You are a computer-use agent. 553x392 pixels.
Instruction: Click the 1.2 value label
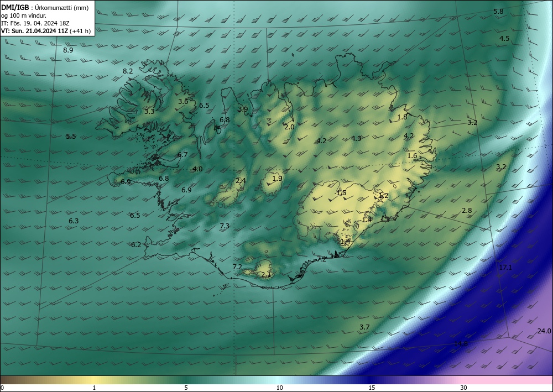tap(383, 196)
